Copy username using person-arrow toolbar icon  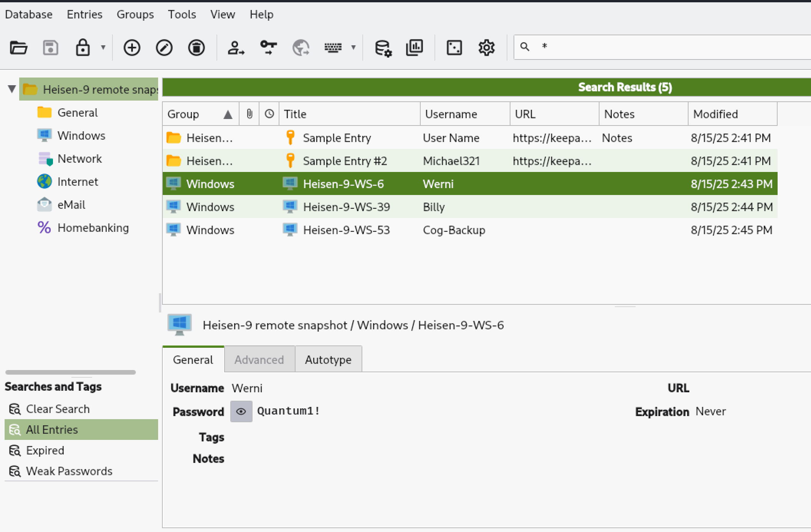click(236, 48)
